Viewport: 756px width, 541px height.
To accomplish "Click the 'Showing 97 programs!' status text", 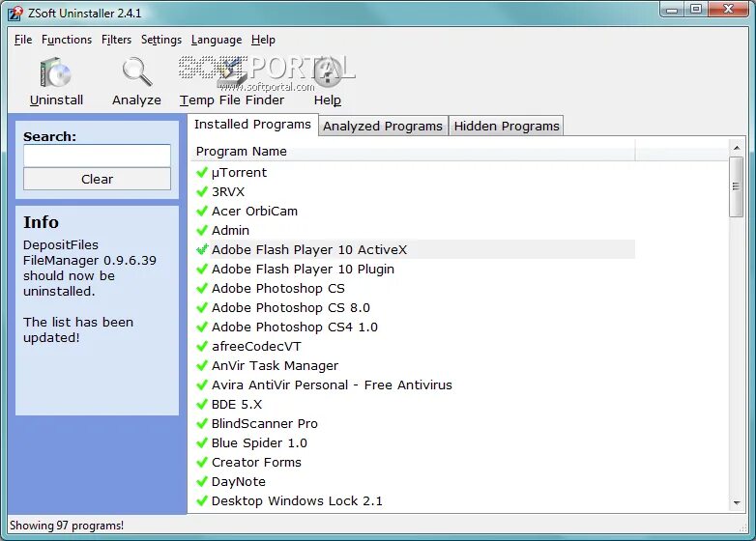I will click(x=67, y=526).
